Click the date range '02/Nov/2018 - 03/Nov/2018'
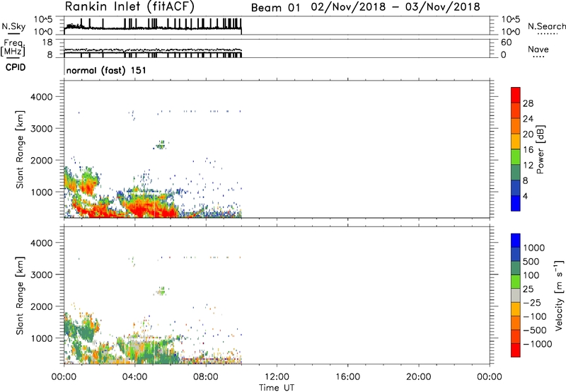Viewport: 566px width, 392px height. coord(395,7)
